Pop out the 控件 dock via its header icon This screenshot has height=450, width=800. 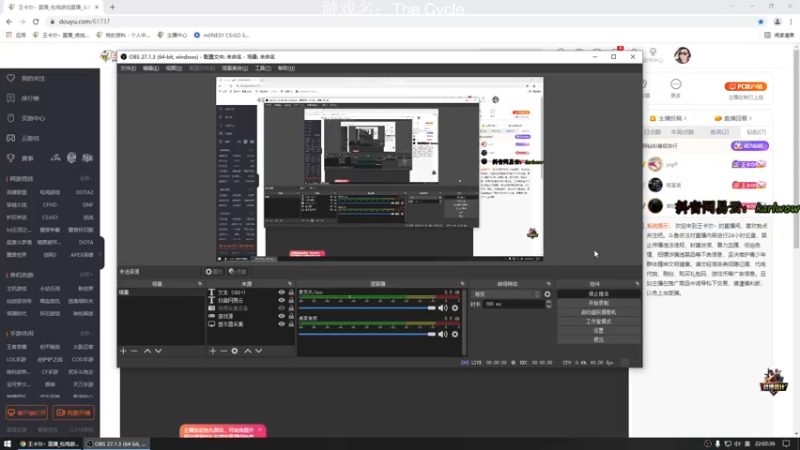pyautogui.click(x=637, y=284)
